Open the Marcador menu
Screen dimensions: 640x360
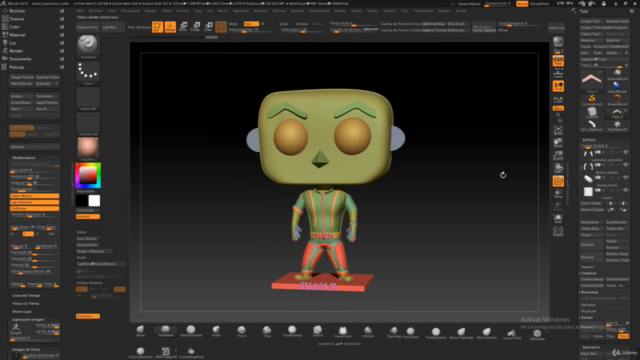coord(241,11)
